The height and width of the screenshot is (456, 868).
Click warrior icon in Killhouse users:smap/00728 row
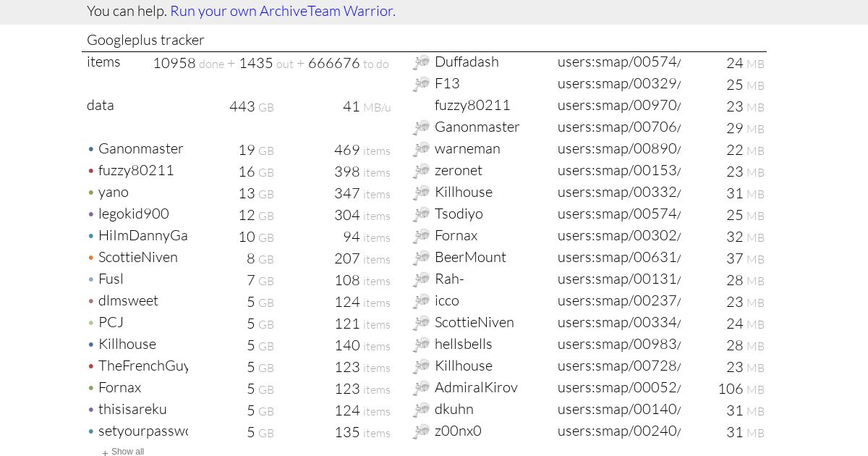pos(422,367)
